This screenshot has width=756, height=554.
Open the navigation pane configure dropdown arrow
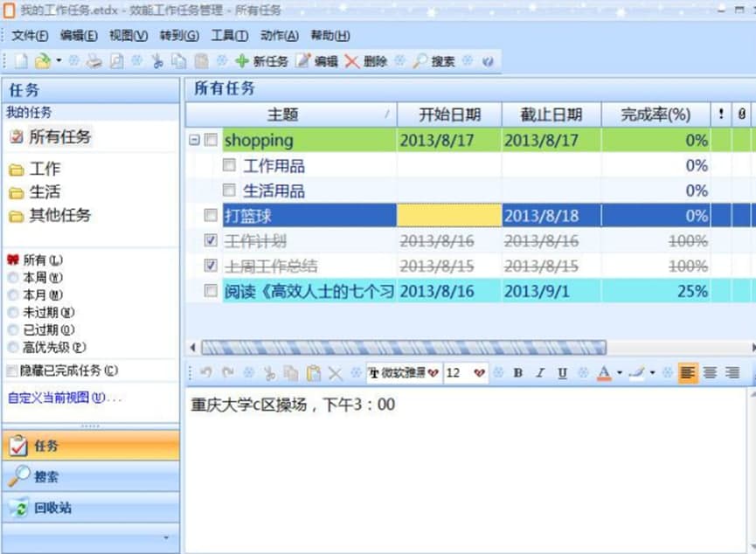point(166,537)
